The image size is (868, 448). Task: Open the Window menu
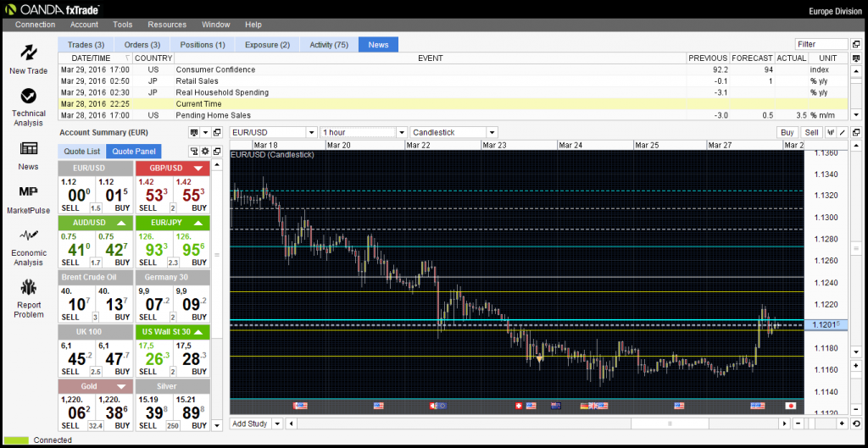216,25
